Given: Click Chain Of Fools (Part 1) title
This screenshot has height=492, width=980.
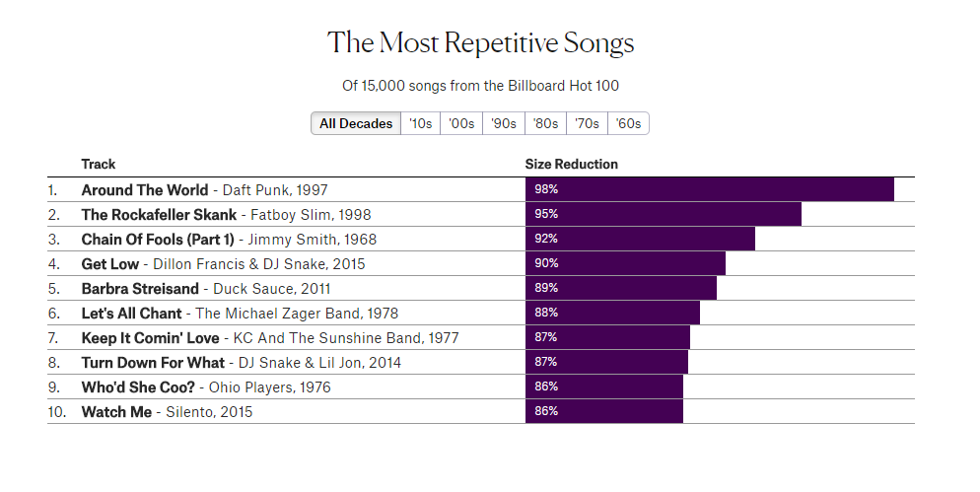Looking at the screenshot, I should click(x=158, y=239).
